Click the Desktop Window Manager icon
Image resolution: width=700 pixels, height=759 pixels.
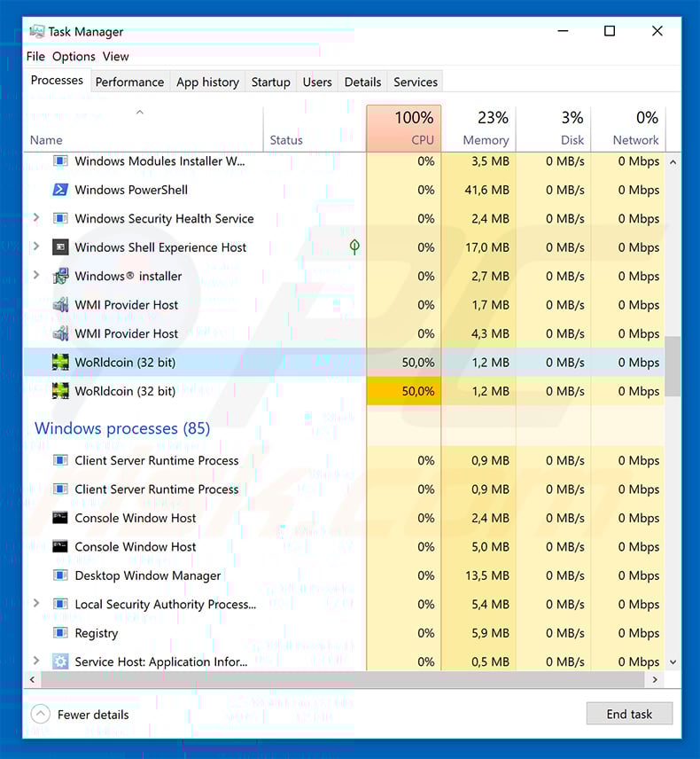[60, 575]
